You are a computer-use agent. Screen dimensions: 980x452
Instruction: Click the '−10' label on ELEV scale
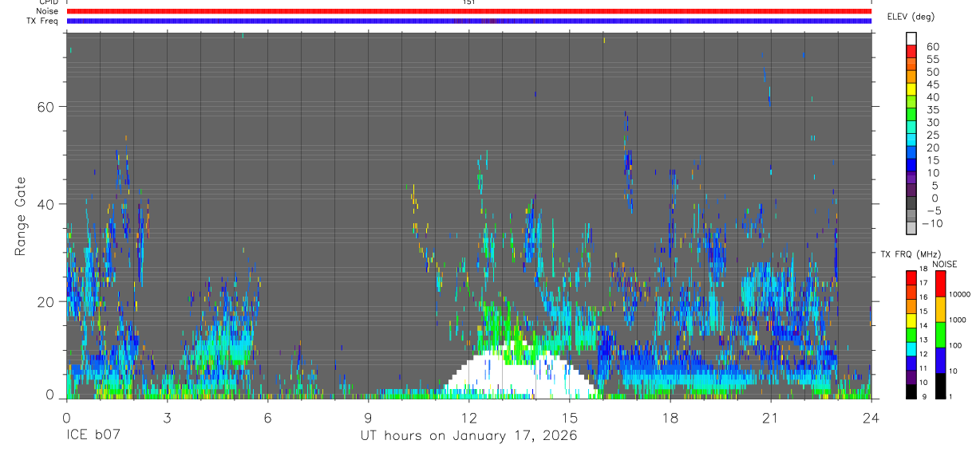tap(932, 223)
